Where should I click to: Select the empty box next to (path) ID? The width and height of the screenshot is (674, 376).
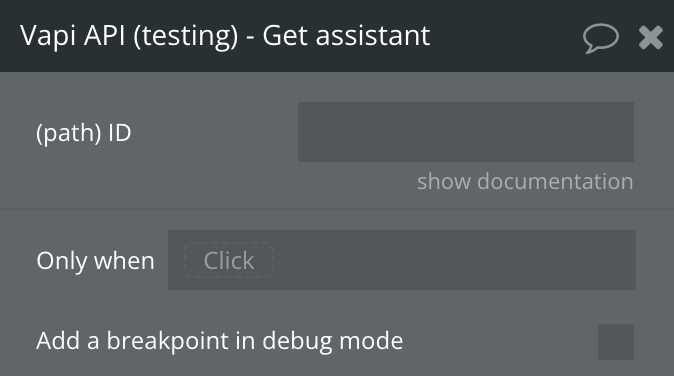click(466, 132)
